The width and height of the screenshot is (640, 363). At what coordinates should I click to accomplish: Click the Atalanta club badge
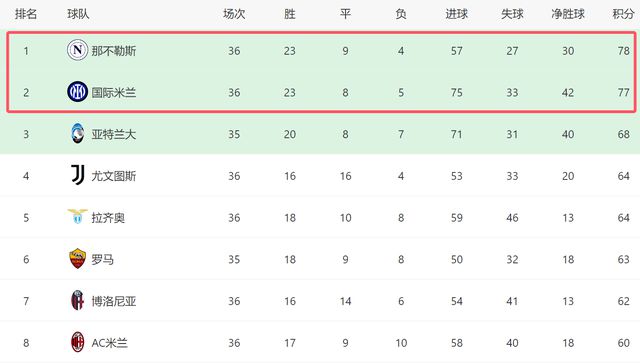coord(77,134)
